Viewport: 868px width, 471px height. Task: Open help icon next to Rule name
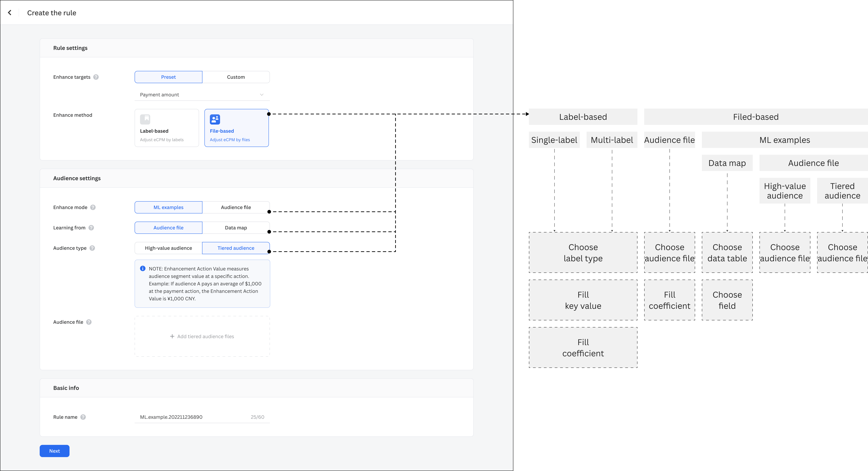point(83,417)
